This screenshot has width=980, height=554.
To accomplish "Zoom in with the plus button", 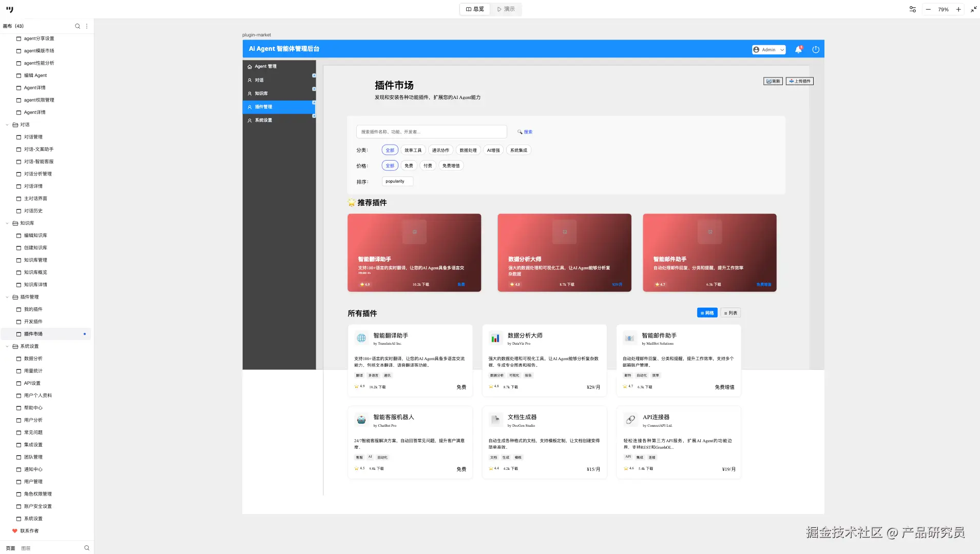I will (x=958, y=9).
